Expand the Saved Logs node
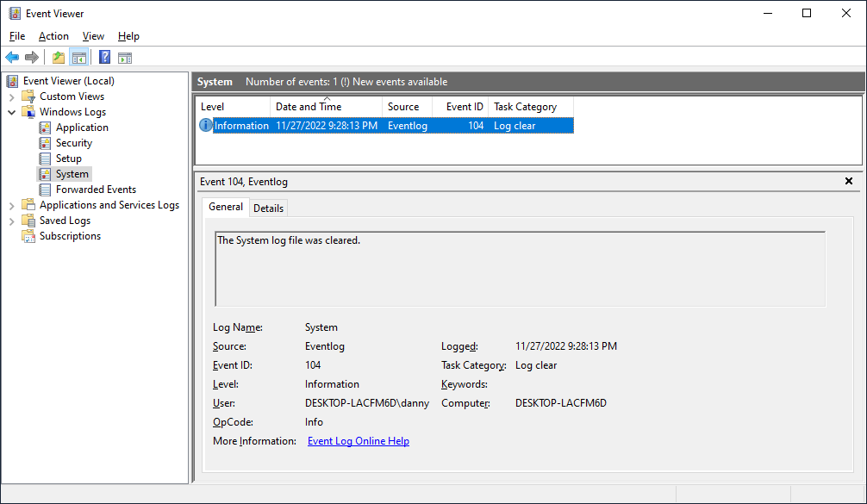The width and height of the screenshot is (867, 504). click(x=11, y=221)
